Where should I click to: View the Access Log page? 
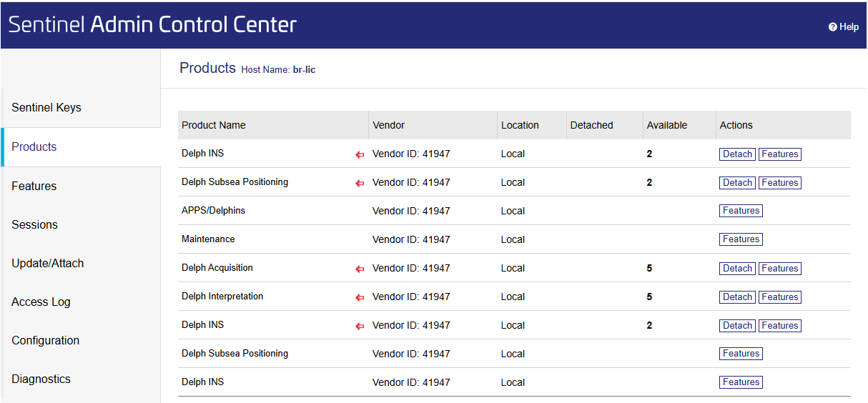tap(41, 302)
